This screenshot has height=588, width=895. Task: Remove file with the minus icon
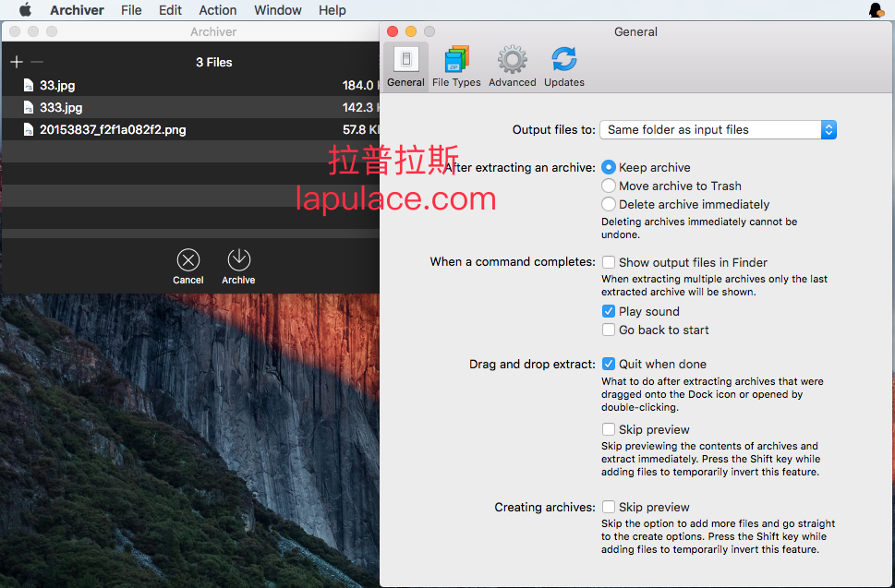37,62
